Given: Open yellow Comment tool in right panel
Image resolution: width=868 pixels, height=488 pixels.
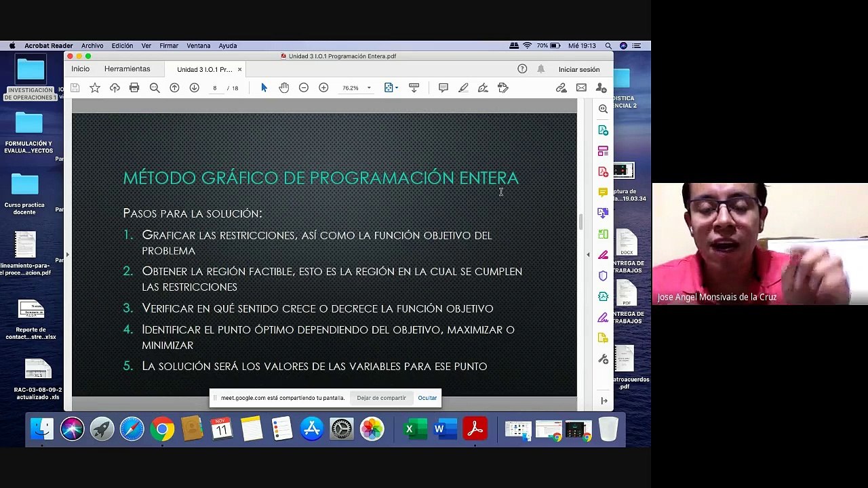Looking at the screenshot, I should pos(603,192).
